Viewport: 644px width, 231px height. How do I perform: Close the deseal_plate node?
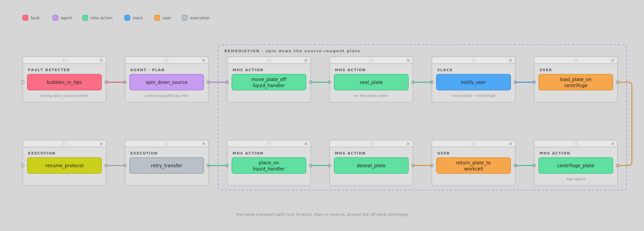tap(408, 144)
